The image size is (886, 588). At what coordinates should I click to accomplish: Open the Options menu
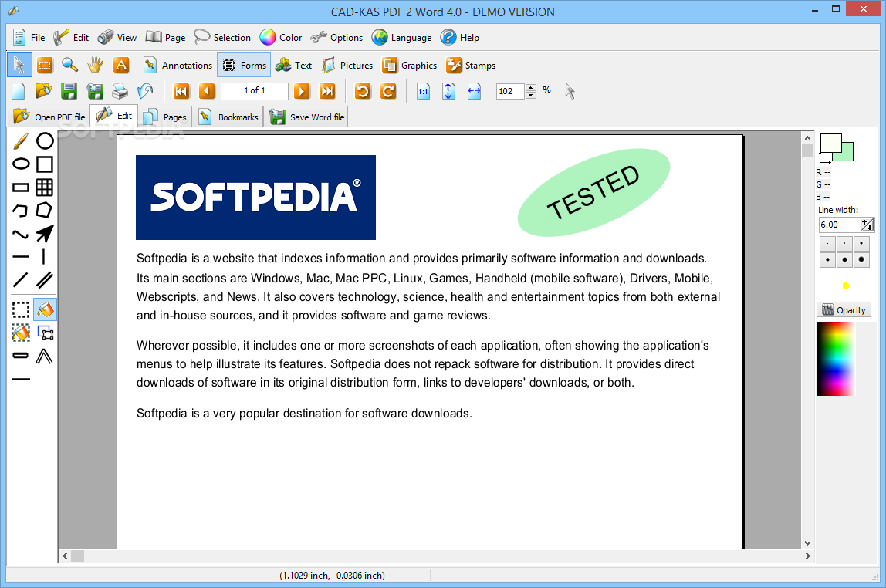point(336,37)
